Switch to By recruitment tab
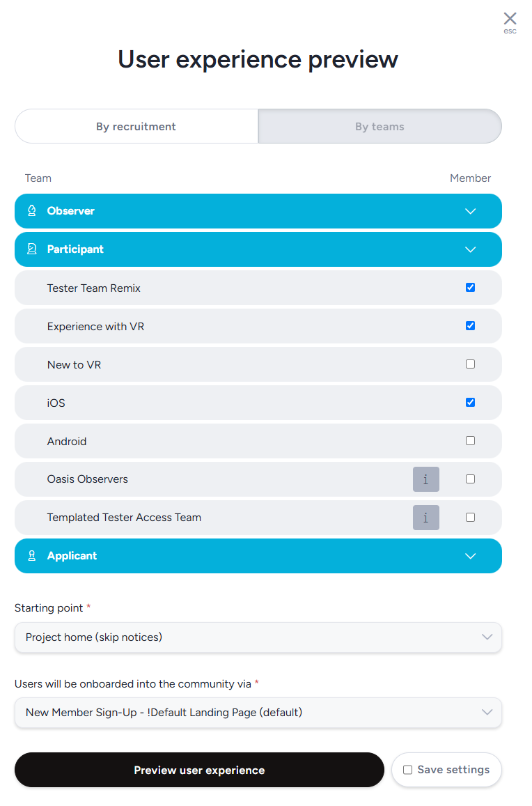The image size is (532, 806). pyautogui.click(x=136, y=127)
